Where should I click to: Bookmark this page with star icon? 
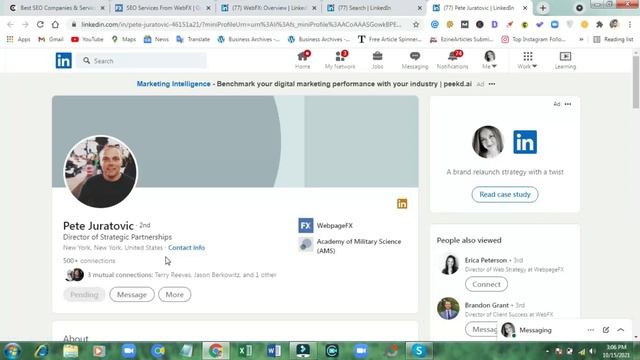coord(416,24)
